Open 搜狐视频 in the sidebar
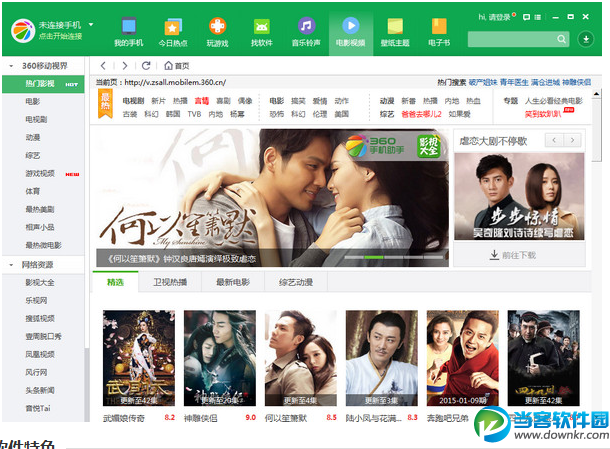The width and height of the screenshot is (610, 449). (x=40, y=318)
